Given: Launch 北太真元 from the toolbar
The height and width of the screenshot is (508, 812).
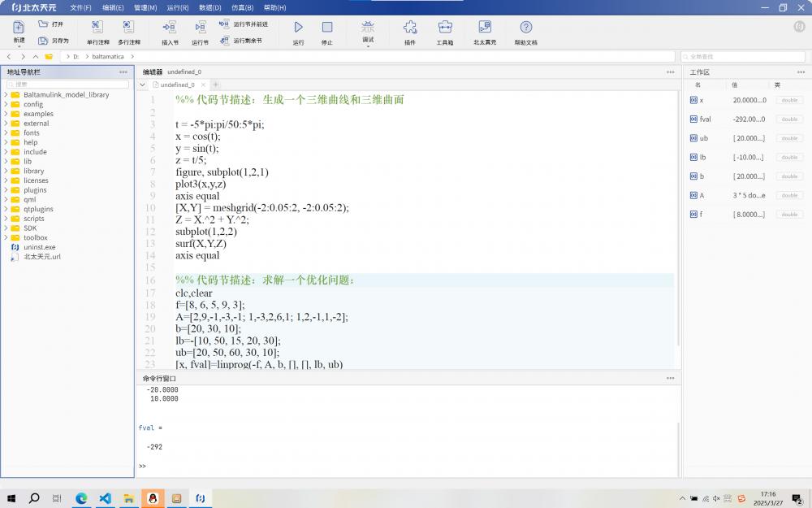Looking at the screenshot, I should click(485, 28).
